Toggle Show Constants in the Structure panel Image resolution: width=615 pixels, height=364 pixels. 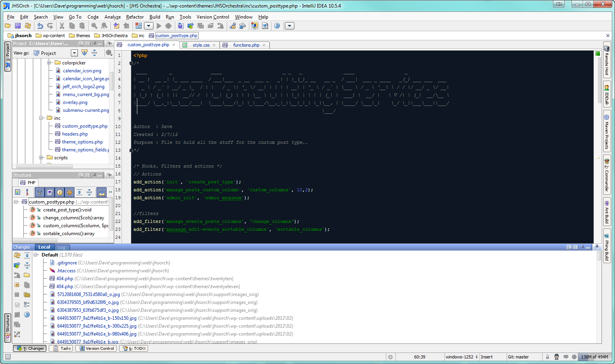70,192
